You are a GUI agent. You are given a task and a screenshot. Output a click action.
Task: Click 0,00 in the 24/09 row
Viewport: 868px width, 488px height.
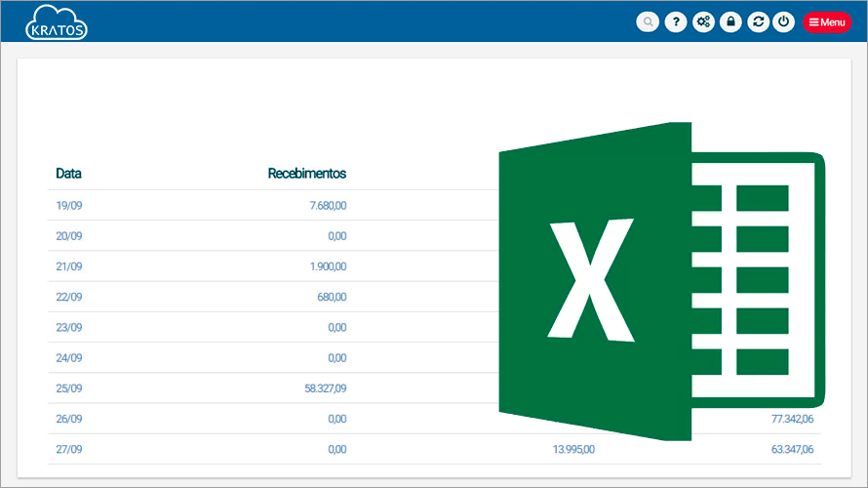[337, 358]
